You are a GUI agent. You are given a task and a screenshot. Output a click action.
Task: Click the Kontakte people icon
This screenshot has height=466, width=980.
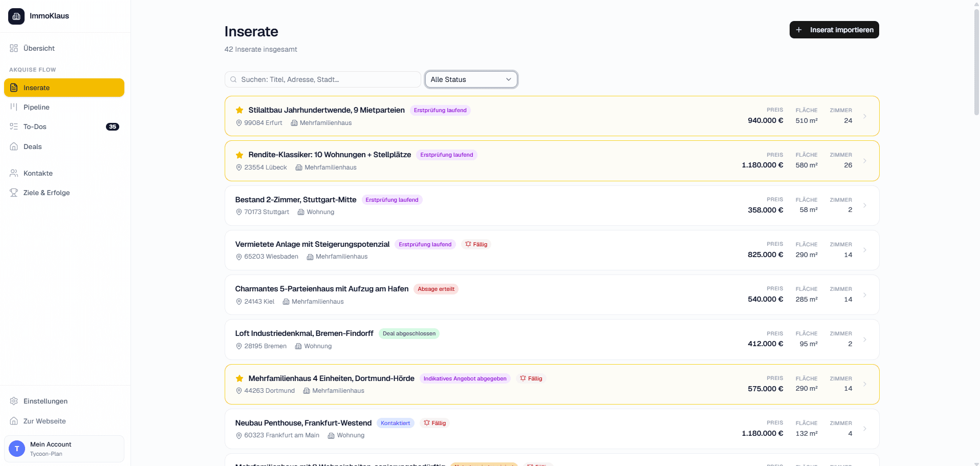pyautogui.click(x=14, y=173)
